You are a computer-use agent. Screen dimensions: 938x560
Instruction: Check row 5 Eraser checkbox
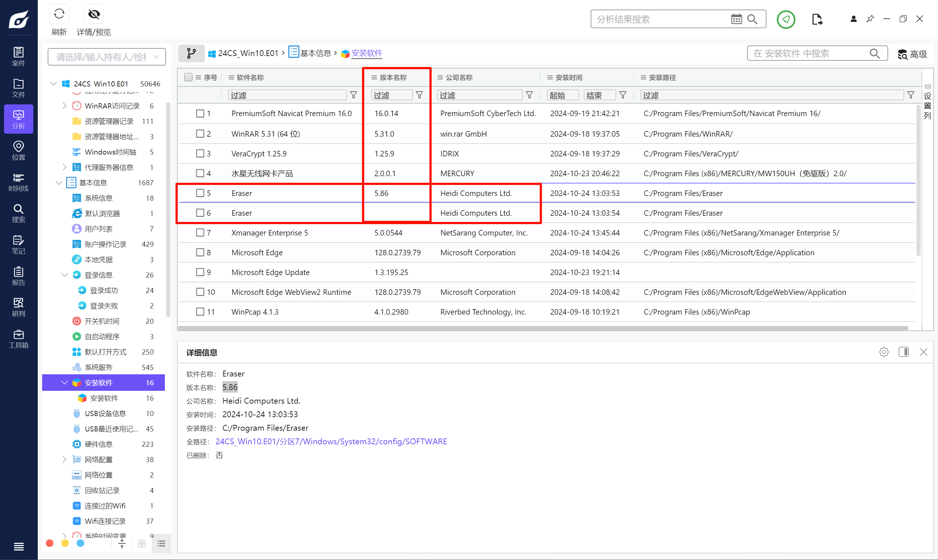(x=200, y=193)
